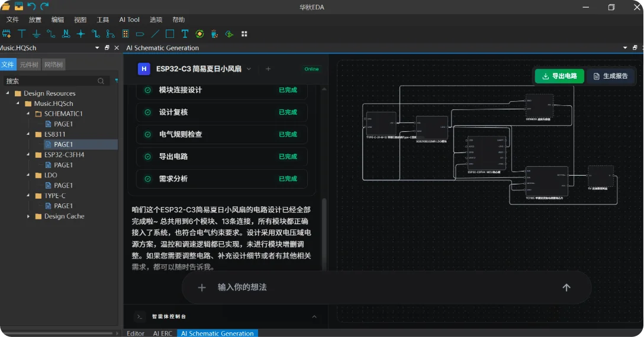
Task: Click the chat panel vertical scrollbar
Action: pos(324,234)
